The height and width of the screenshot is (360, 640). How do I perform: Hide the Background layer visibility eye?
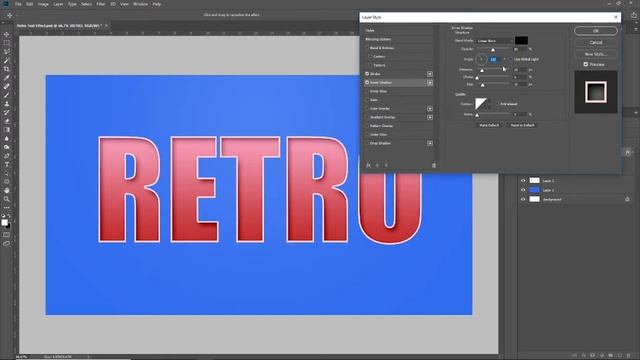pos(523,199)
